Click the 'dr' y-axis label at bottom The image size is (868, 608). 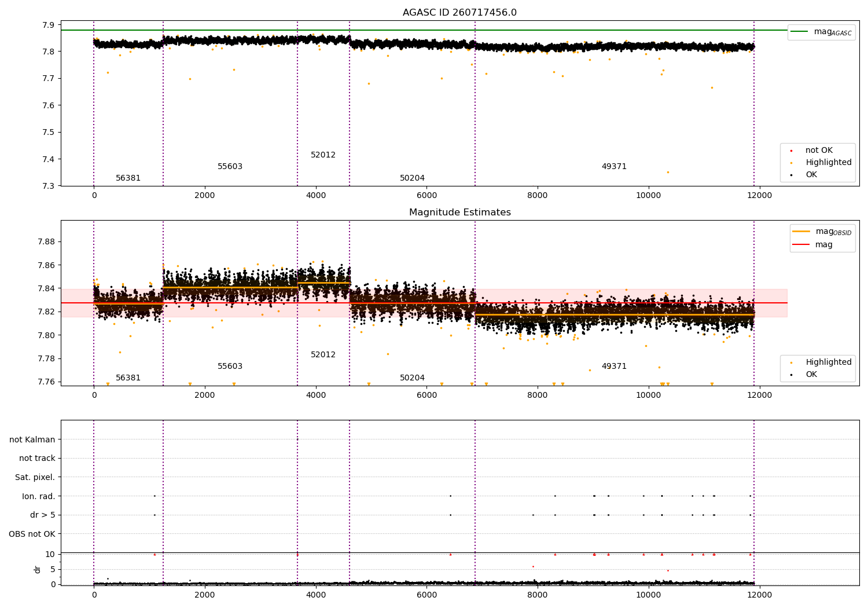38,569
